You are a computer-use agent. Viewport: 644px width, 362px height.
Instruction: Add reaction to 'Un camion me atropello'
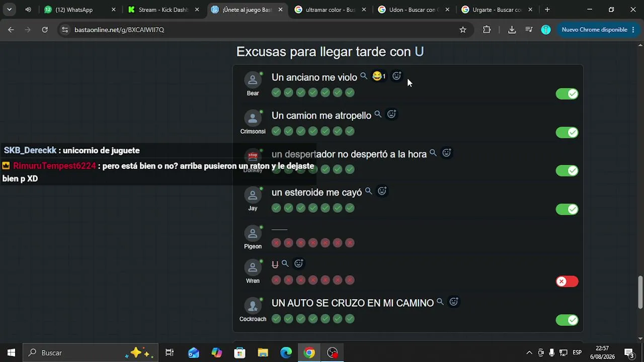coord(391,114)
